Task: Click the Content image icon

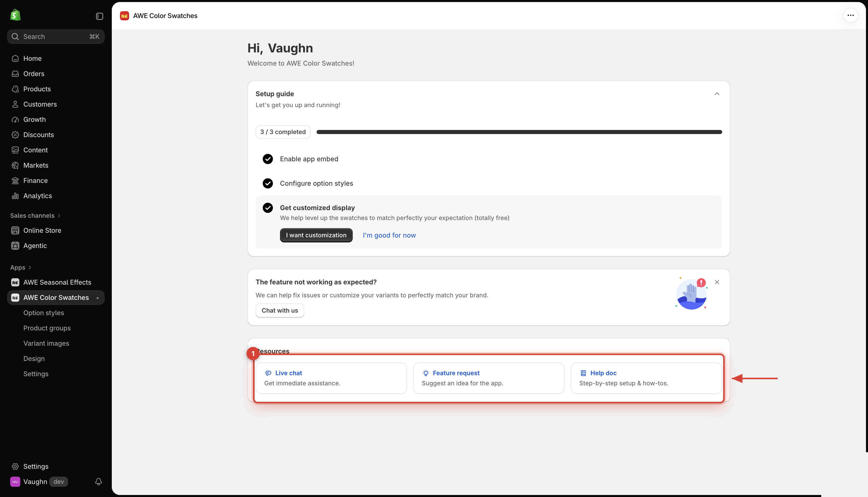Action: click(x=15, y=150)
